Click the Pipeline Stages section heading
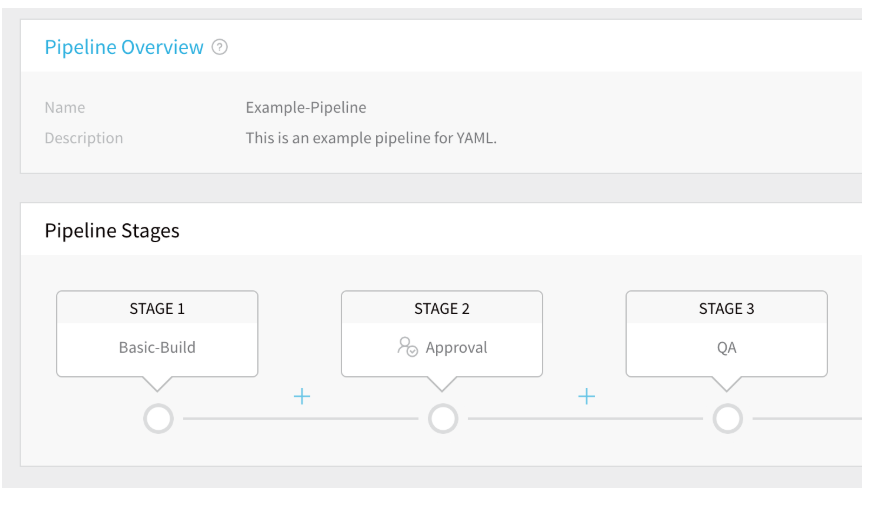880x506 pixels. 112,231
